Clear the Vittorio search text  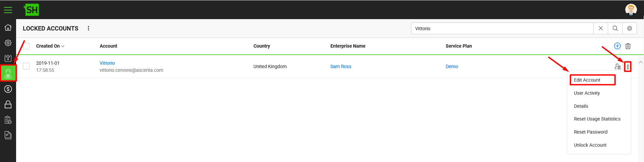click(601, 29)
